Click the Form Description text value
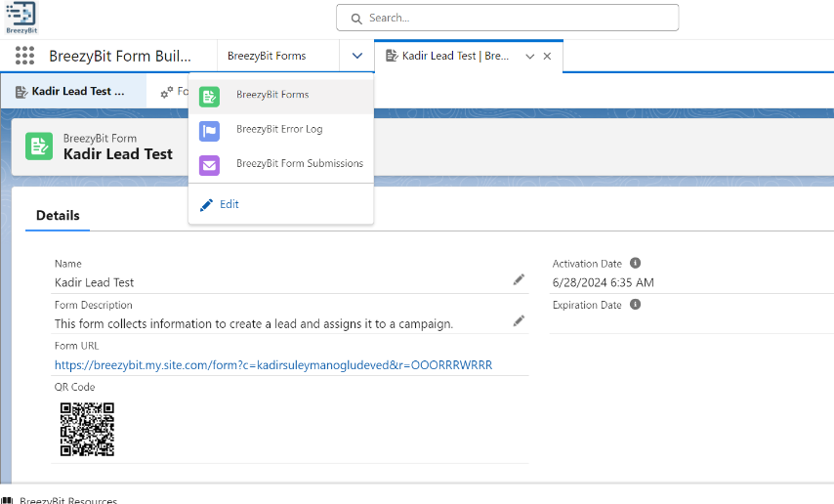 pyautogui.click(x=254, y=324)
